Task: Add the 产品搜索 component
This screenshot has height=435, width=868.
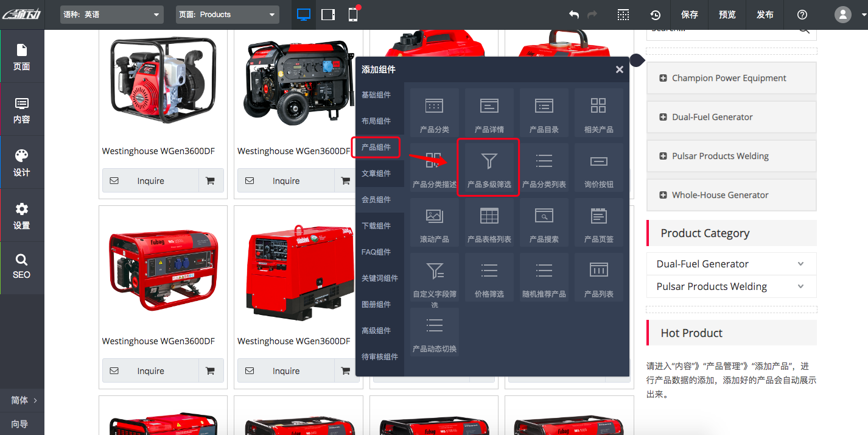Action: 544,222
